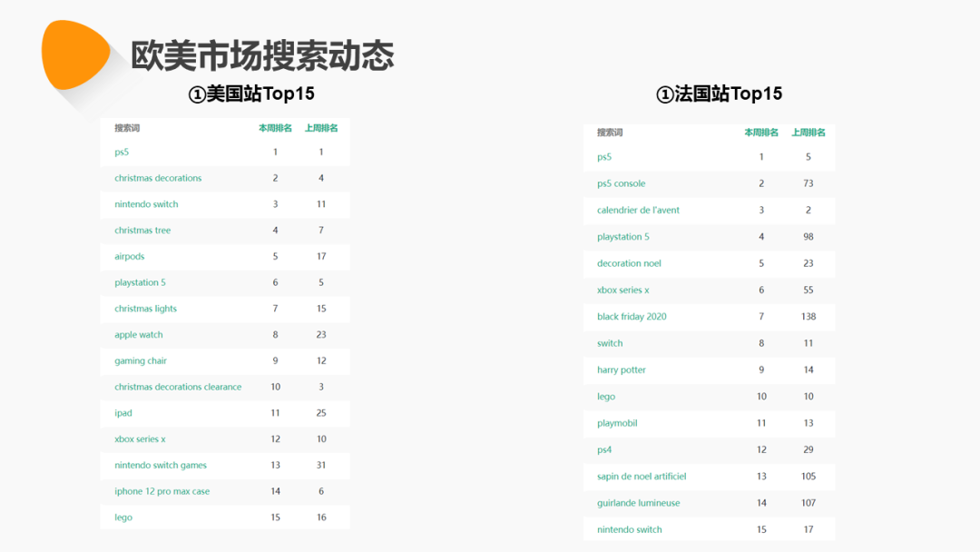Click last-week rank 73 for ps5 console

808,183
